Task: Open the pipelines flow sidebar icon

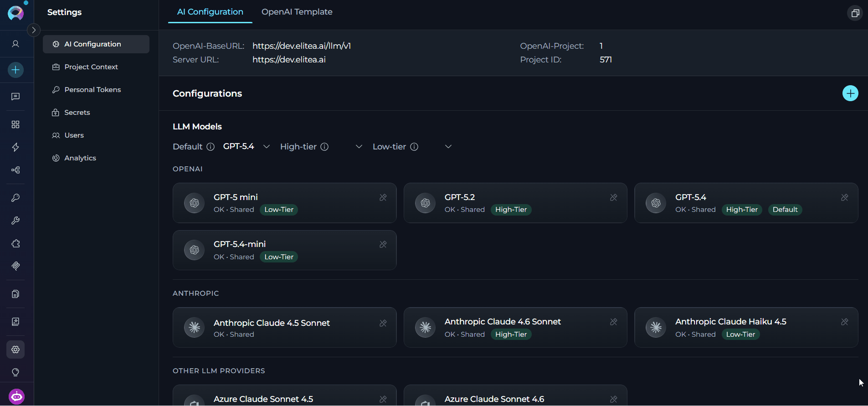Action: [x=15, y=170]
